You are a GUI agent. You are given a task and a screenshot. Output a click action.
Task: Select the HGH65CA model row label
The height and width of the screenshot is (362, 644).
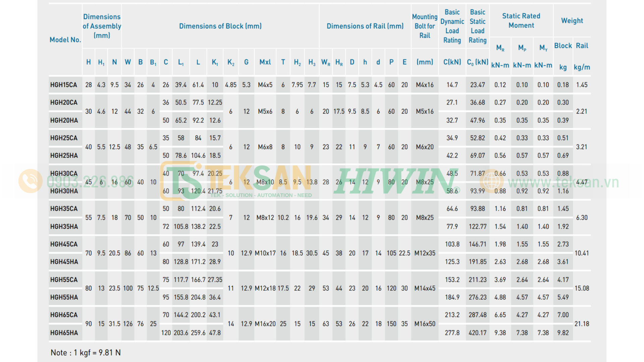[x=64, y=315]
